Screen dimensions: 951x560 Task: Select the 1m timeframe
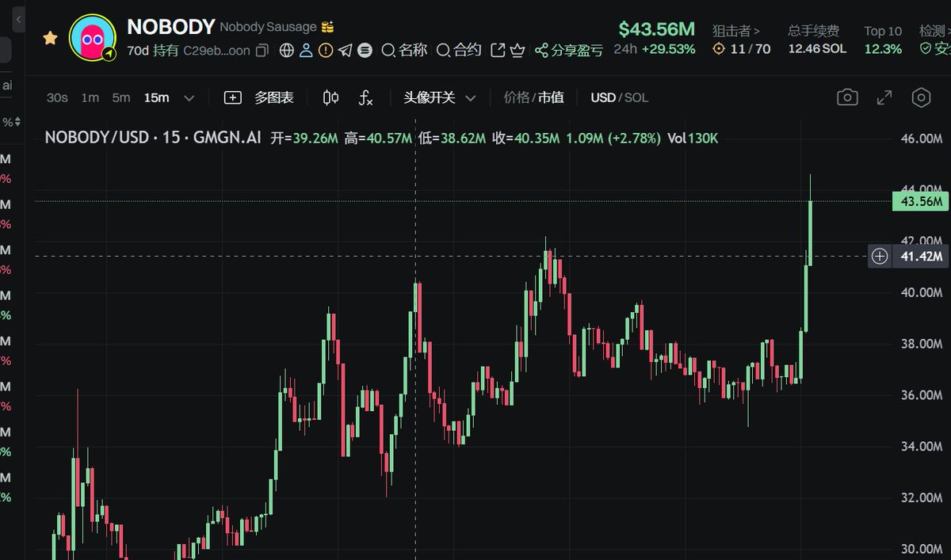[90, 97]
